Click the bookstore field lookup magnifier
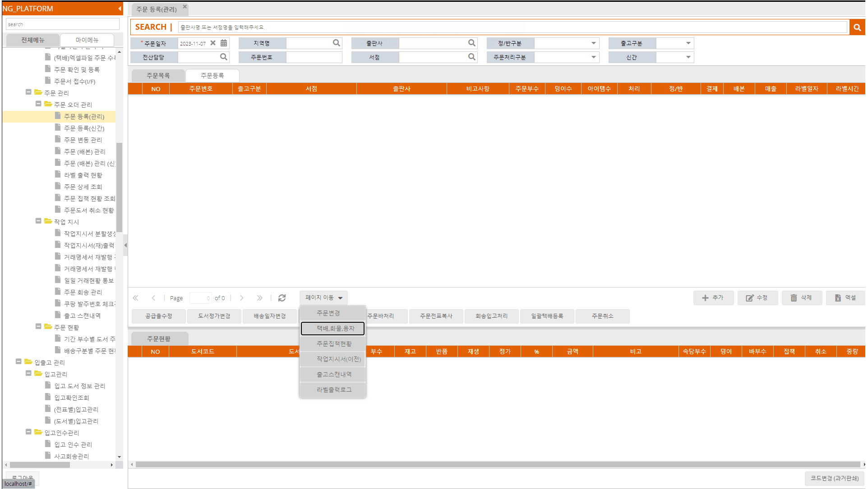 coord(471,57)
